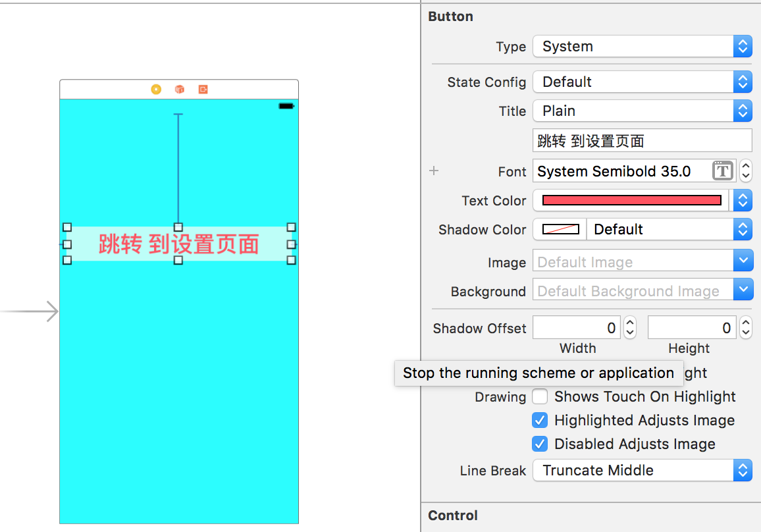
Task: Enable Shows Touch On Highlight checkbox
Action: click(x=540, y=396)
